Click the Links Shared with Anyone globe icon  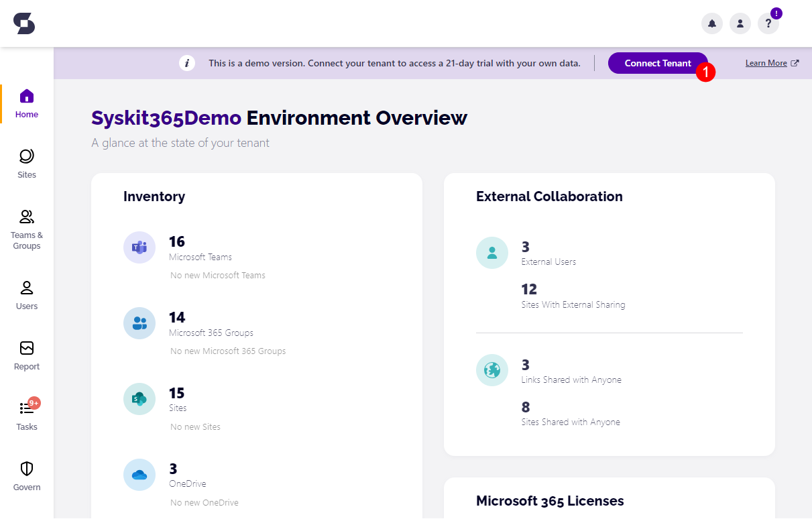click(x=492, y=369)
